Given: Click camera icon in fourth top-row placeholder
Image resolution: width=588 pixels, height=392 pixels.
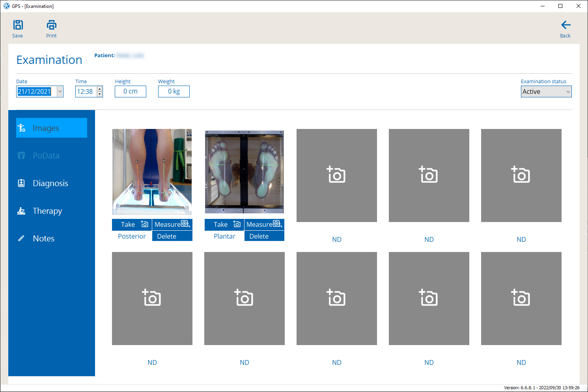Looking at the screenshot, I should [x=429, y=175].
